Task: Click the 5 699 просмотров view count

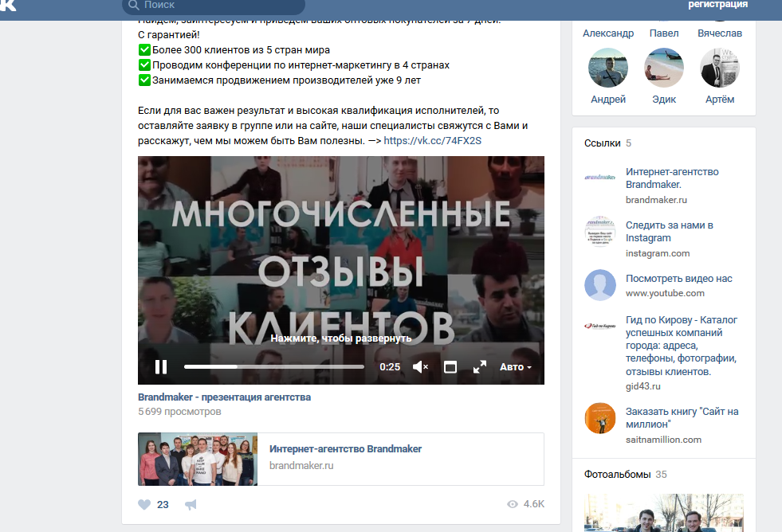Action: pyautogui.click(x=179, y=412)
